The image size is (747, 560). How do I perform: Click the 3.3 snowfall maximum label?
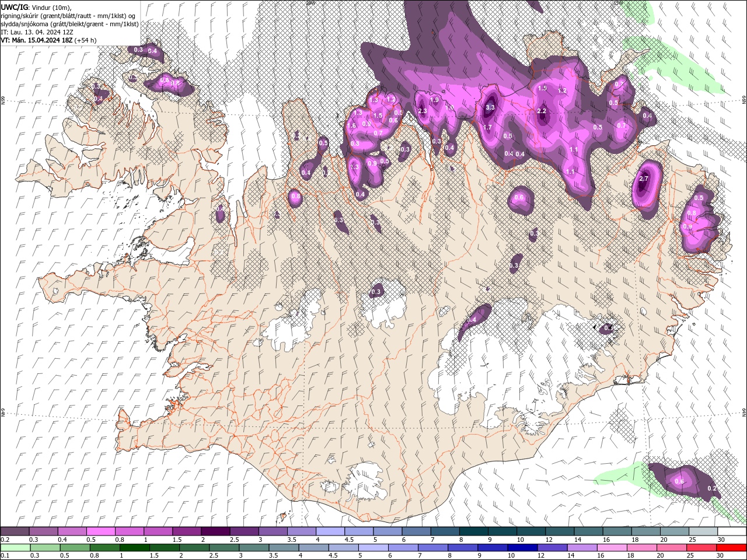[490, 107]
